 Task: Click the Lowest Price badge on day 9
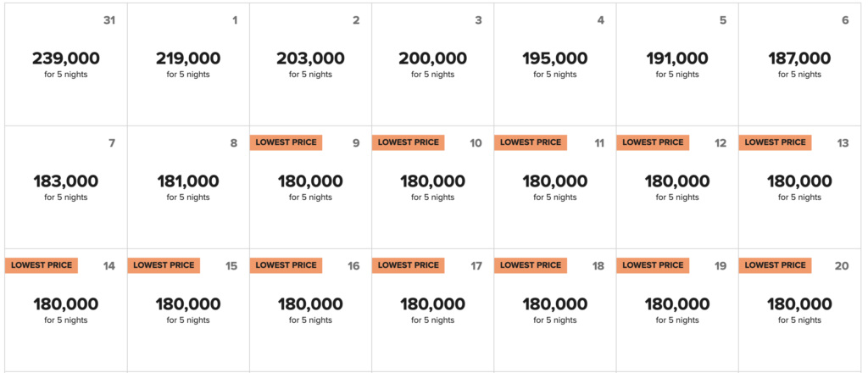286,142
